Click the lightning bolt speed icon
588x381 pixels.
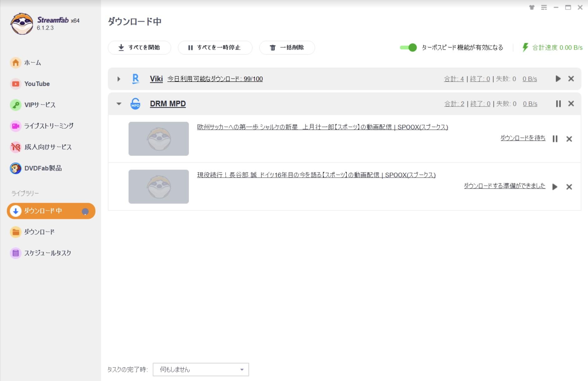(525, 47)
